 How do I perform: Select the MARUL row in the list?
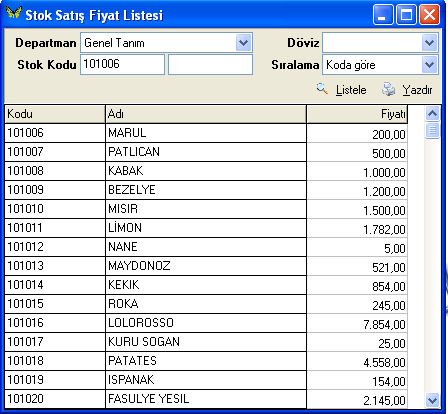point(206,133)
